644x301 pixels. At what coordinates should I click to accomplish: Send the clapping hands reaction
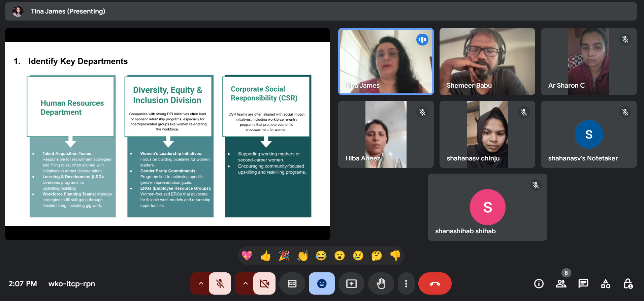click(302, 256)
